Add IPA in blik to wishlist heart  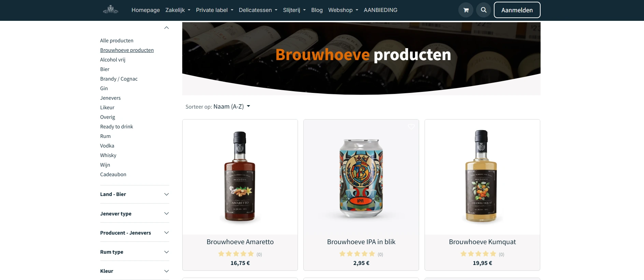point(411,127)
